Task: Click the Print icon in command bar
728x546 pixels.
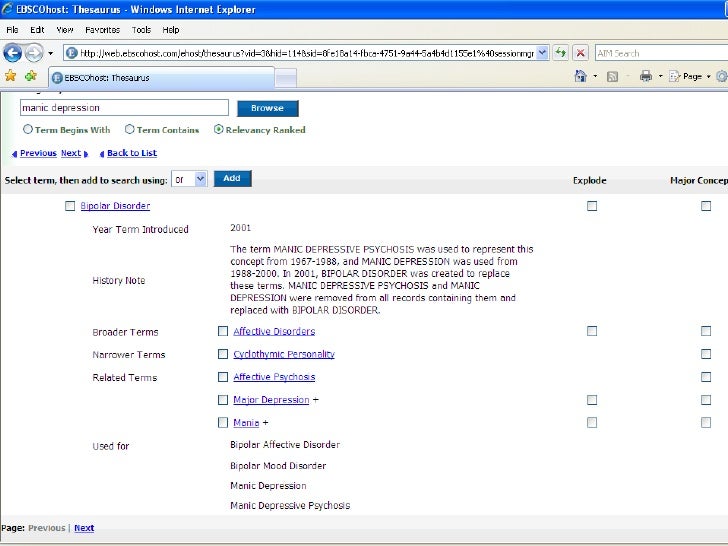Action: pos(646,76)
